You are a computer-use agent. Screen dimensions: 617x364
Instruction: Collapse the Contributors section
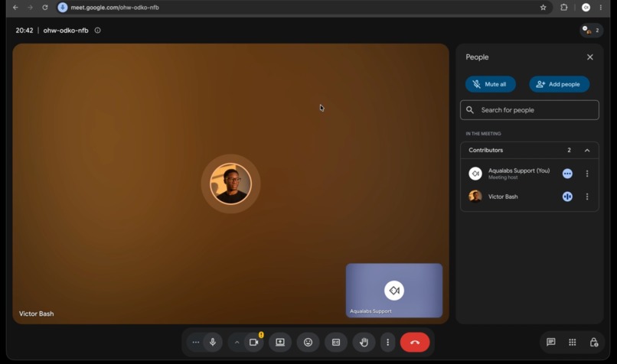pyautogui.click(x=587, y=150)
